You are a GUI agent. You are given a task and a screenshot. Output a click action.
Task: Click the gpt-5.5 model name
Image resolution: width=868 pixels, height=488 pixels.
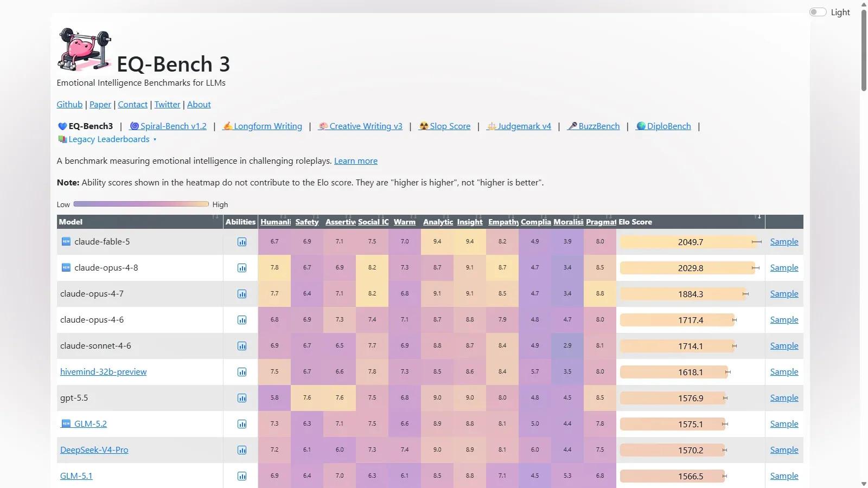point(74,398)
